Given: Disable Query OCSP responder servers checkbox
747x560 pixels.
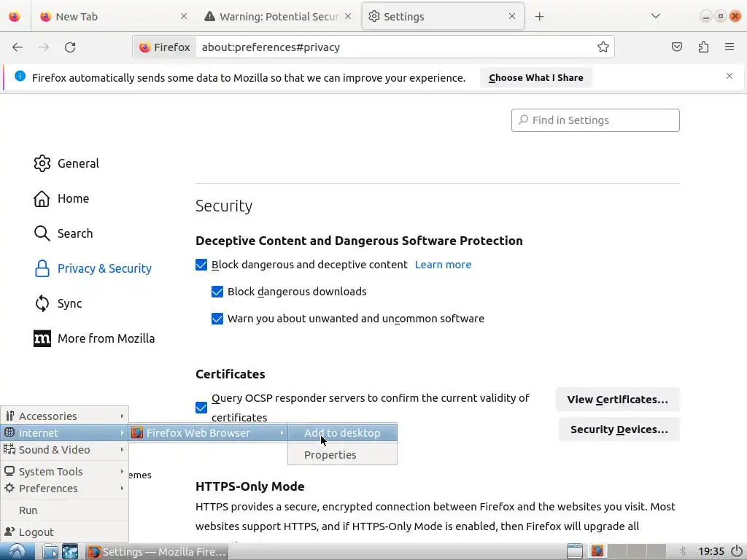Looking at the screenshot, I should pos(201,408).
